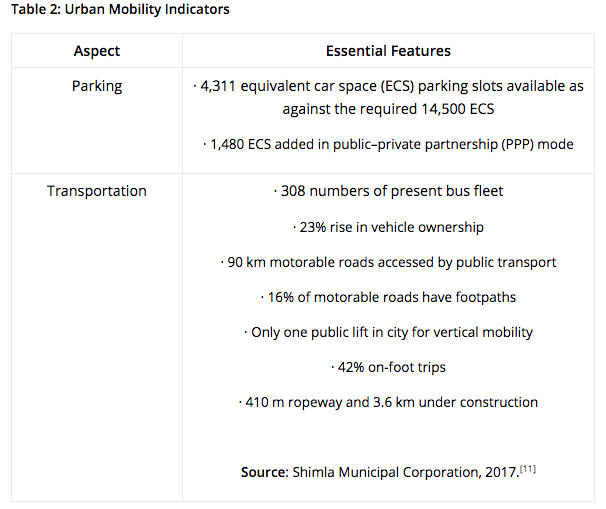606x509 pixels.
Task: Click the 1,480 ECS added PPP mode line
Action: [x=388, y=144]
